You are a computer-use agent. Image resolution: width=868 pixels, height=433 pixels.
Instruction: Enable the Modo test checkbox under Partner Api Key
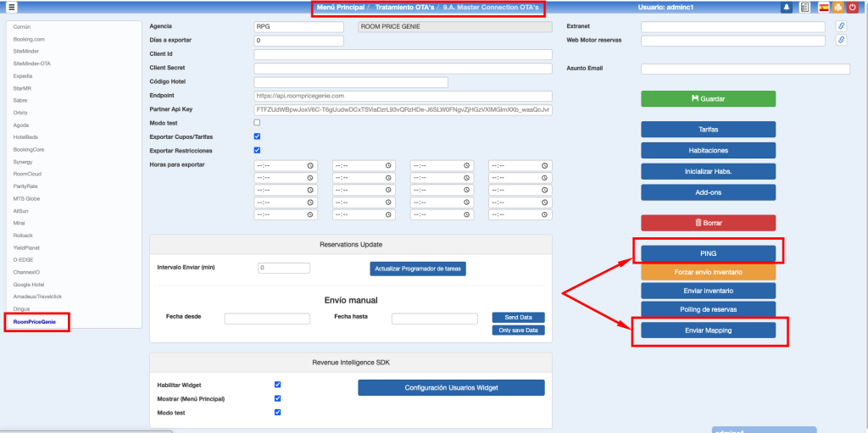tap(258, 123)
